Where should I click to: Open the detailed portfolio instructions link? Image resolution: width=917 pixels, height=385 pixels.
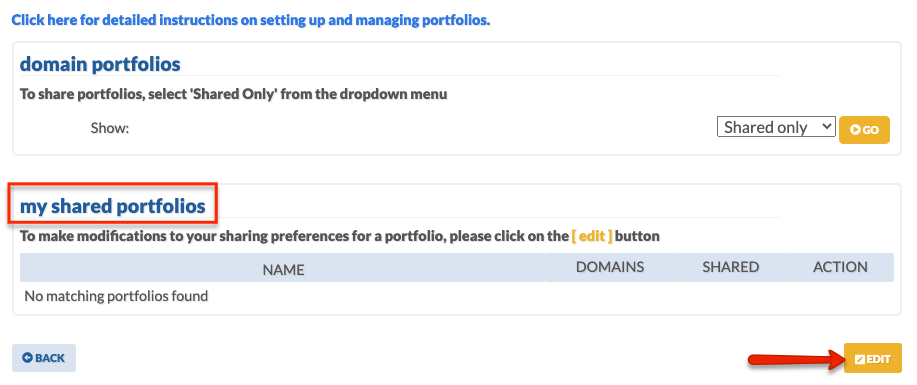[x=251, y=20]
